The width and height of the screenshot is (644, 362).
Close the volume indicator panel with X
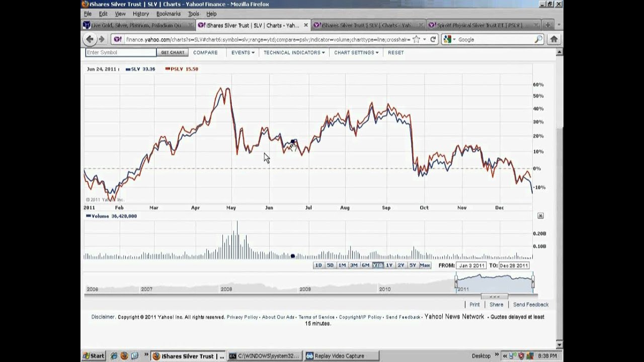(540, 216)
